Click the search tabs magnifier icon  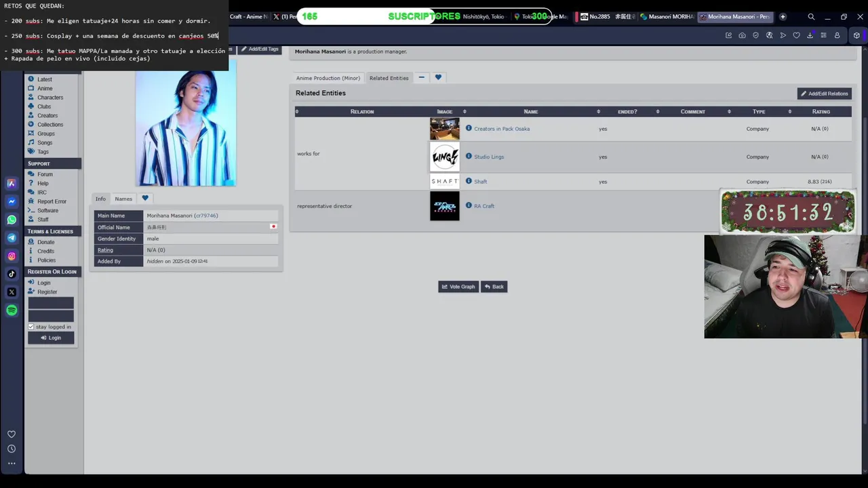pos(811,16)
